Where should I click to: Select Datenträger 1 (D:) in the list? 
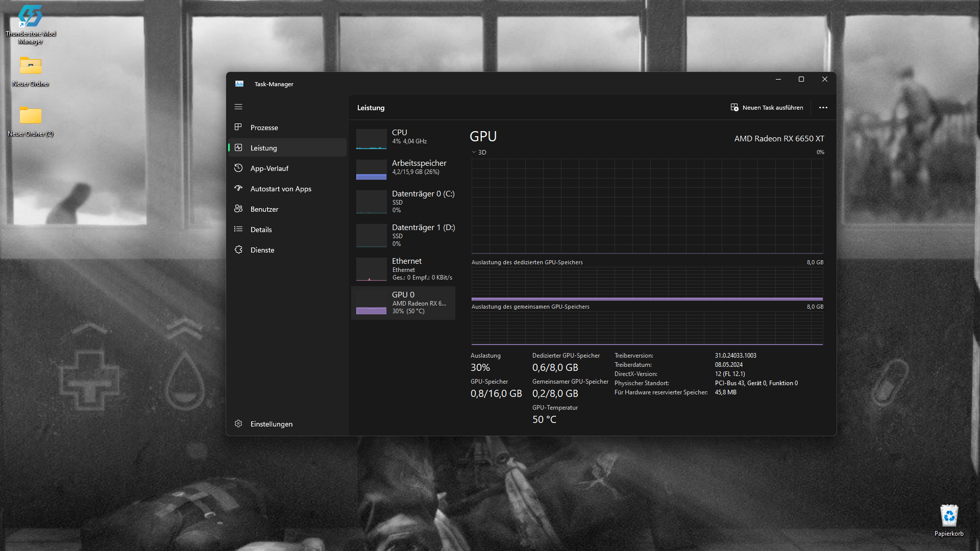pos(403,235)
